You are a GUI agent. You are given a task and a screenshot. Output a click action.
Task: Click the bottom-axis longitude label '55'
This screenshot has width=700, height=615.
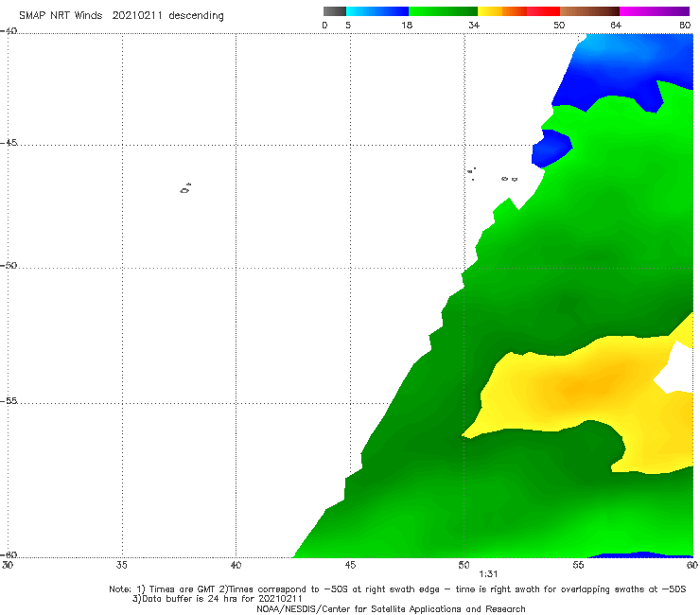pyautogui.click(x=578, y=566)
